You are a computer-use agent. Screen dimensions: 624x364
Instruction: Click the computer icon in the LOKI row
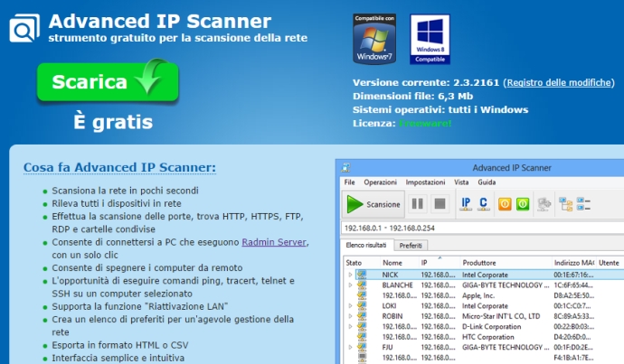click(362, 305)
